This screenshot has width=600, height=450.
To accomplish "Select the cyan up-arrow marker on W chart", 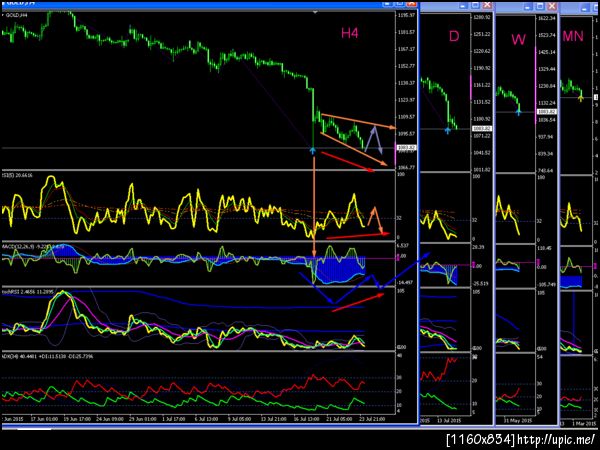I will pyautogui.click(x=518, y=112).
